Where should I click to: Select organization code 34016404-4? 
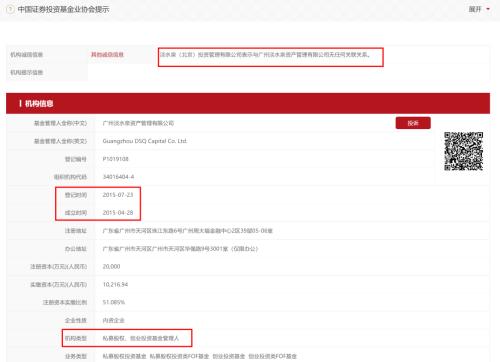tap(118, 177)
